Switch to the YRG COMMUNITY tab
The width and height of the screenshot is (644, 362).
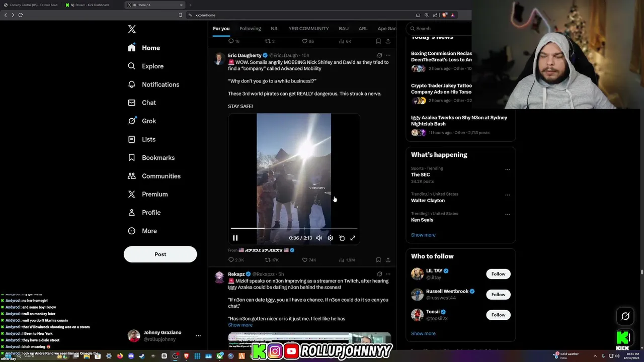point(308,29)
